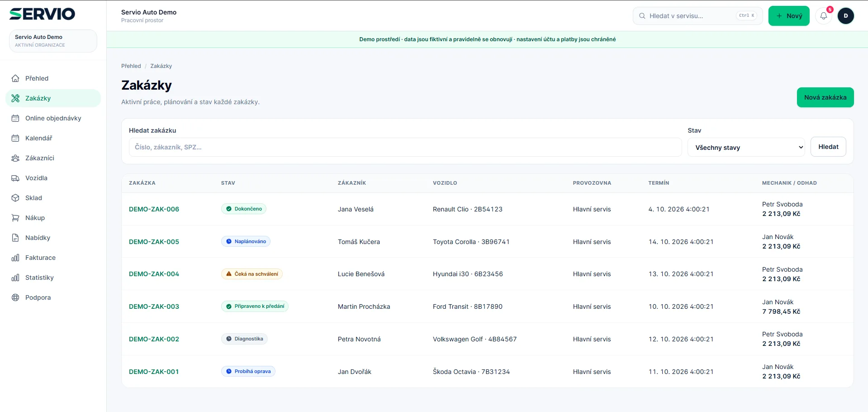Click the Fakturace chart icon in sidebar
Viewport: 868px width, 412px height.
(x=15, y=258)
